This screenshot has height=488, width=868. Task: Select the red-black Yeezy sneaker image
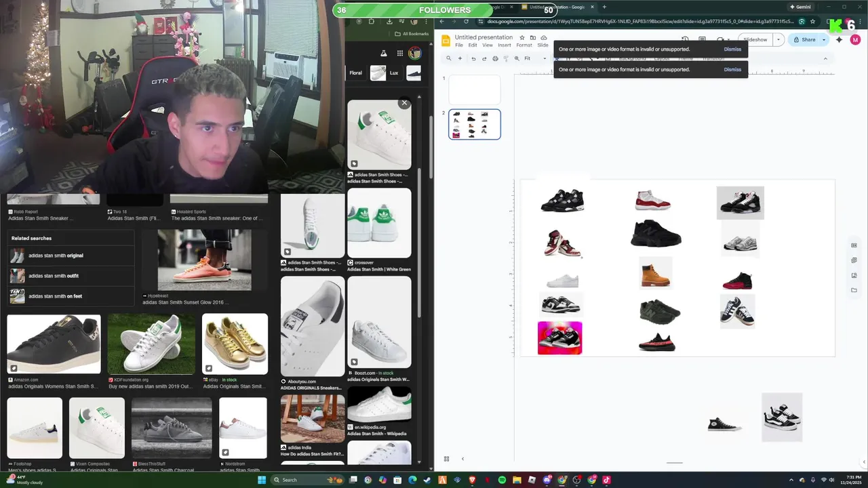click(657, 342)
